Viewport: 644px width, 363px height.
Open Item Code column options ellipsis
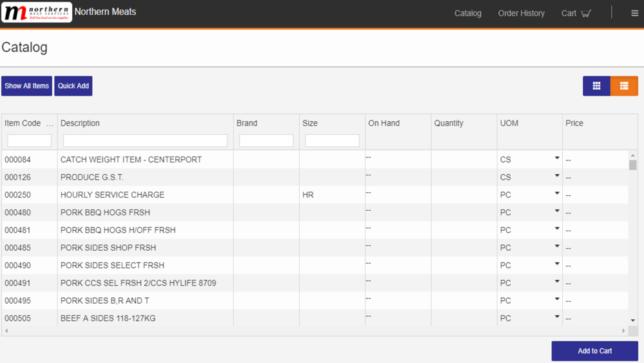point(50,124)
